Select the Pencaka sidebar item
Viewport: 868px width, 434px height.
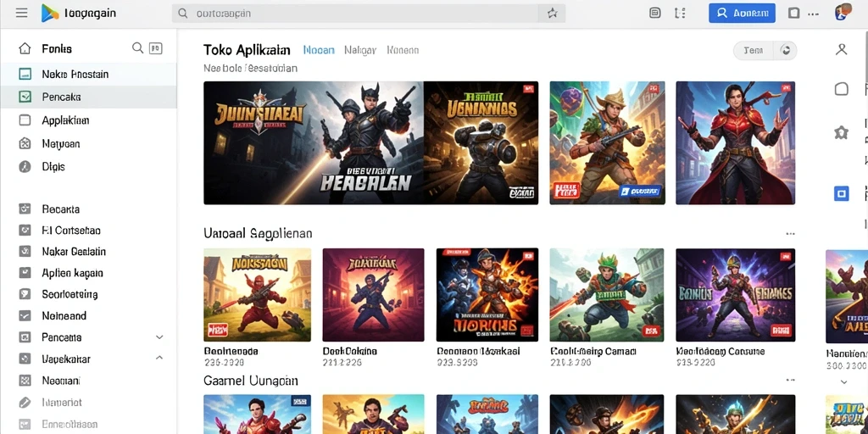point(88,97)
